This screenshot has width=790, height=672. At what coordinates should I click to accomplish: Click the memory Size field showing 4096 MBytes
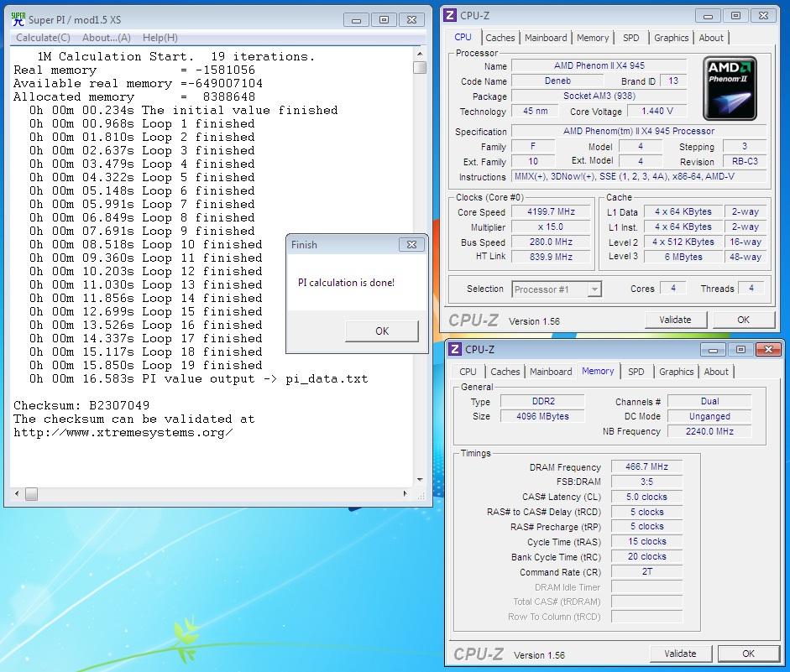coord(542,416)
